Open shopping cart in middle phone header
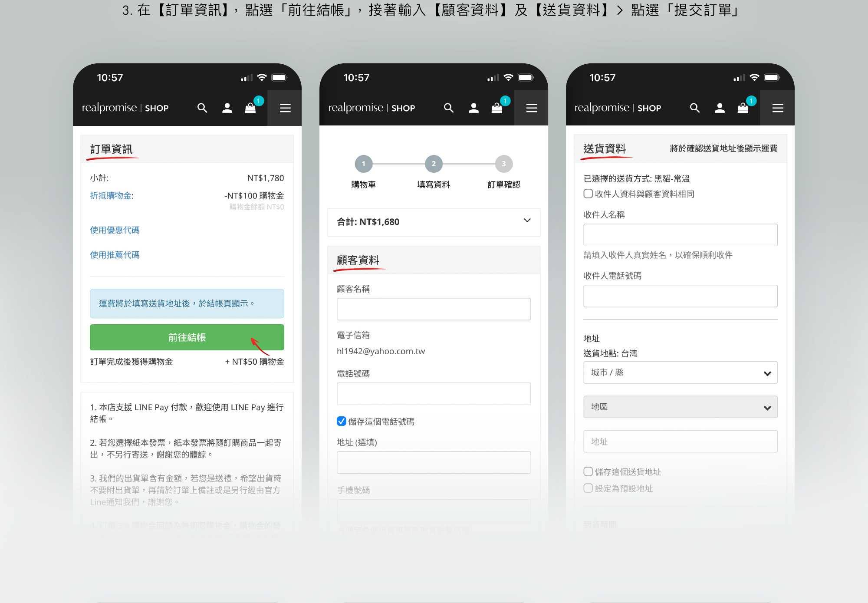This screenshot has height=603, width=868. click(497, 108)
